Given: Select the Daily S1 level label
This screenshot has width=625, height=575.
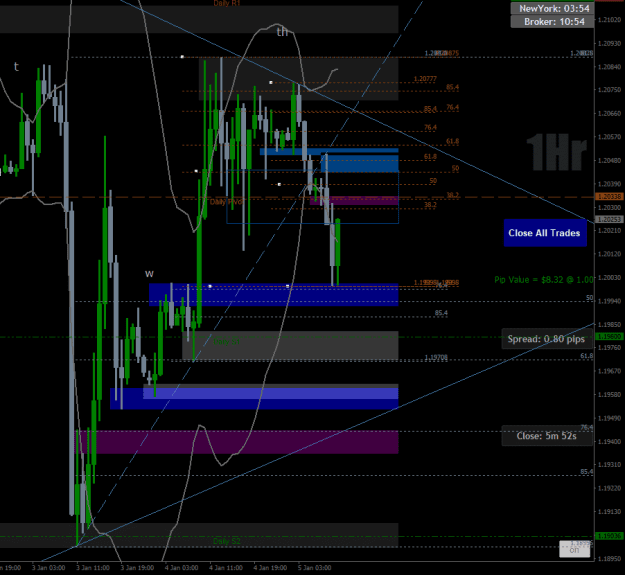Looking at the screenshot, I should tap(226, 341).
